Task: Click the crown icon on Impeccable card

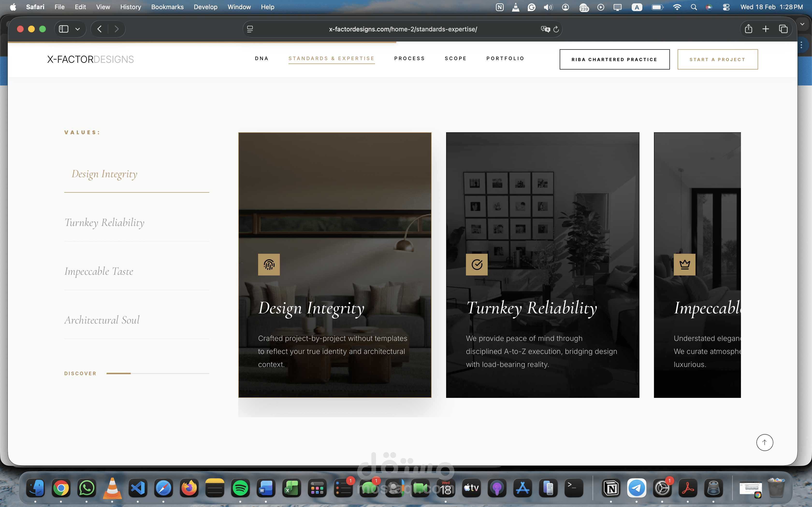Action: coord(684,265)
